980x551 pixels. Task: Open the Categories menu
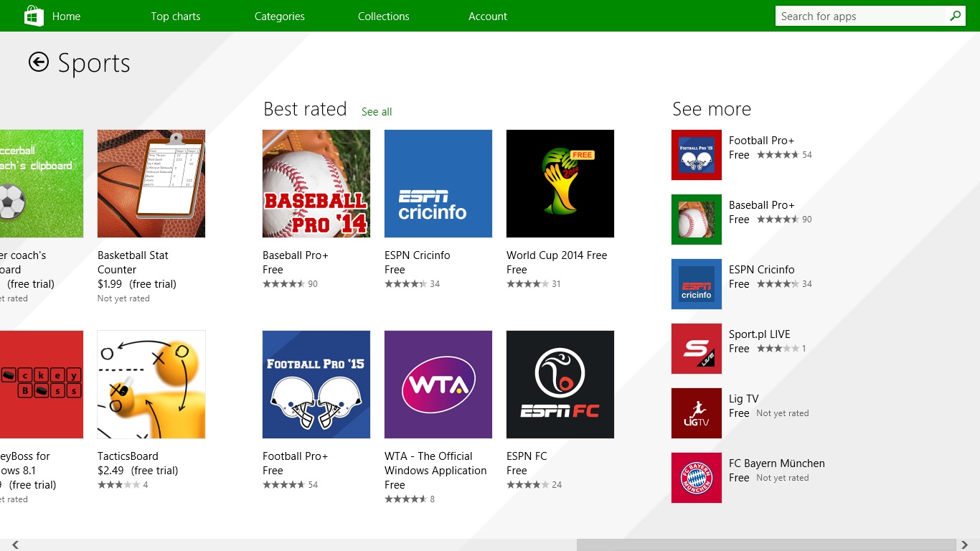click(x=280, y=16)
